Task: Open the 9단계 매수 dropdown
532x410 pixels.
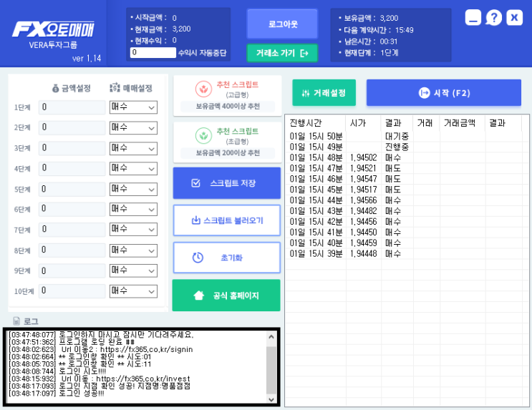Action: tap(133, 270)
